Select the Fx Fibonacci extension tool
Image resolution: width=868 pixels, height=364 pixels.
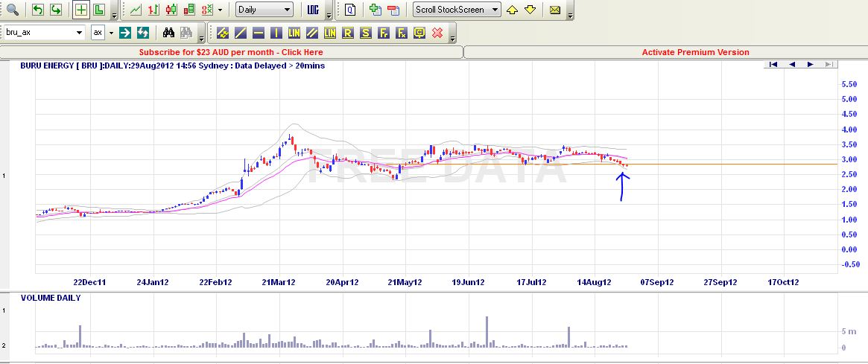coord(402,33)
